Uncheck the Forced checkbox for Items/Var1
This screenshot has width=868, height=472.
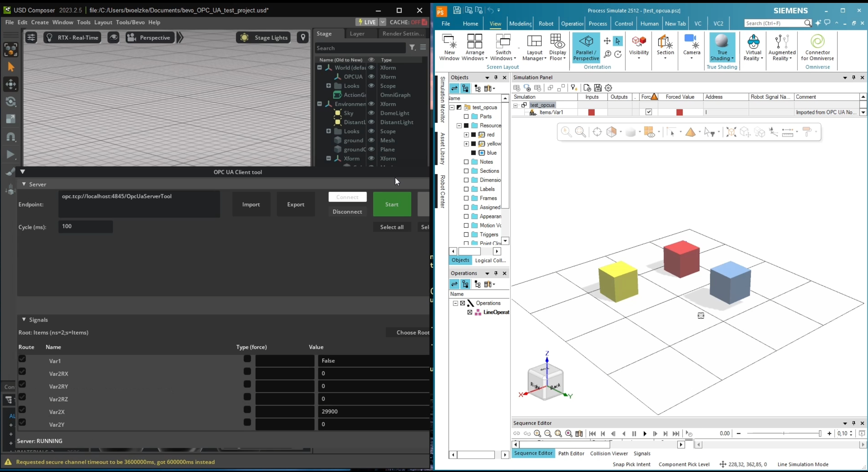point(649,112)
